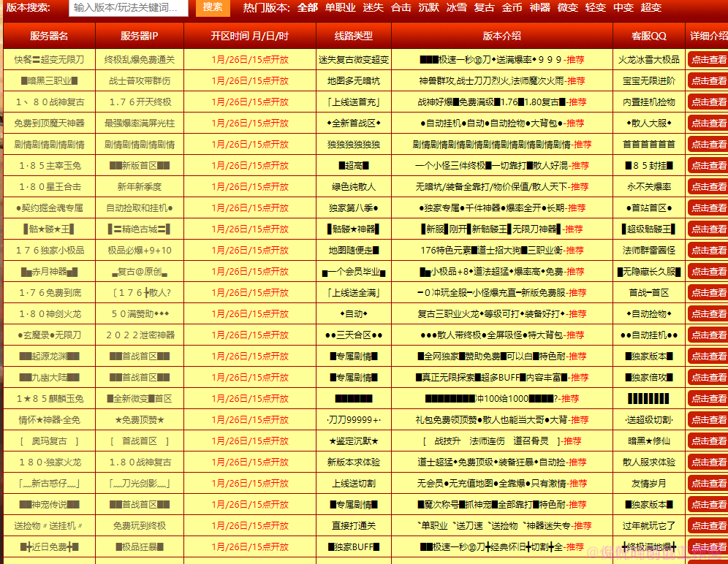Screen dimensions: 728x564
Task: Select the 迷失 version filter
Action: pos(374,7)
